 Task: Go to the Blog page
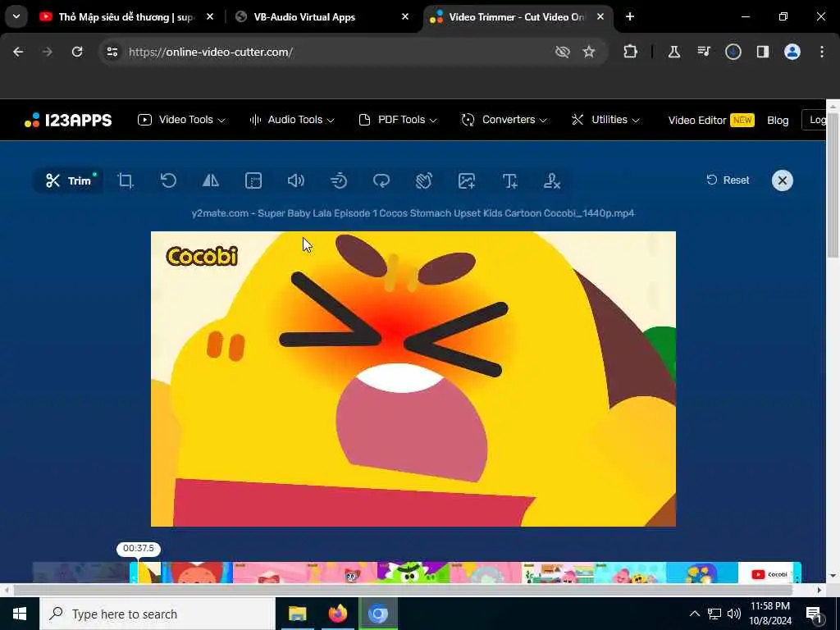click(x=778, y=120)
